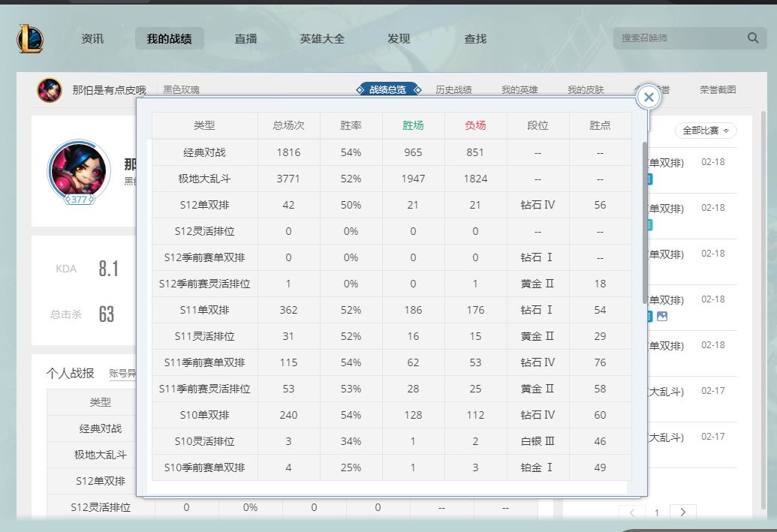Click the 搜索召唤师 search input field
Screen dimensions: 777x532
679,38
